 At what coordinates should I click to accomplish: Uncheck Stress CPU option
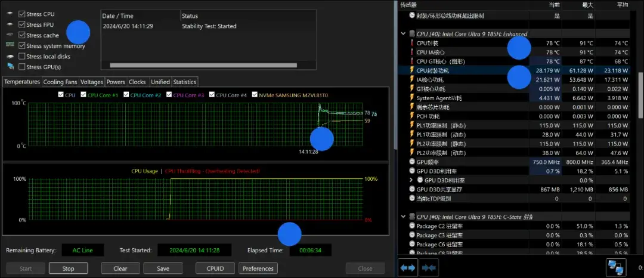tap(22, 14)
